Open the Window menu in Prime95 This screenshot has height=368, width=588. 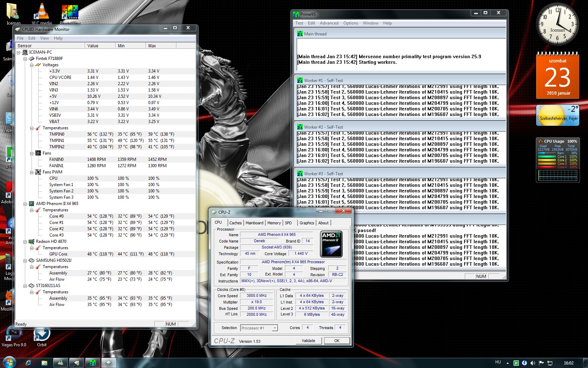pyautogui.click(x=370, y=23)
